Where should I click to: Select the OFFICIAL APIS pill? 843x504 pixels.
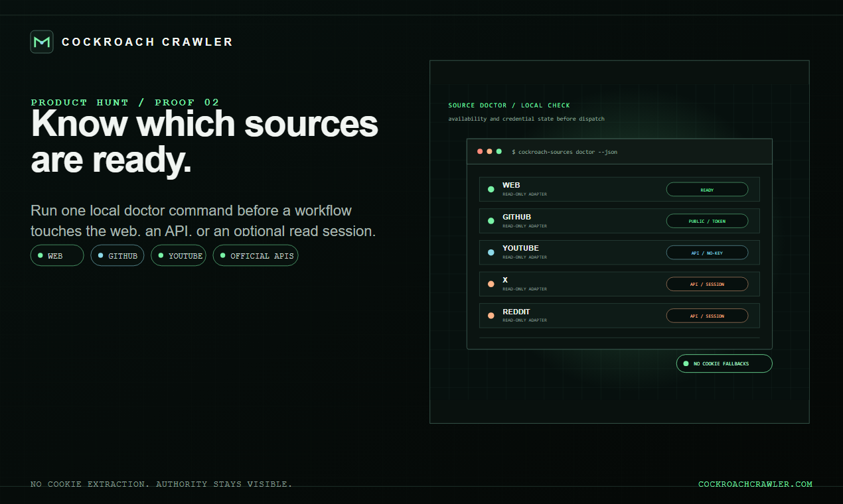256,255
